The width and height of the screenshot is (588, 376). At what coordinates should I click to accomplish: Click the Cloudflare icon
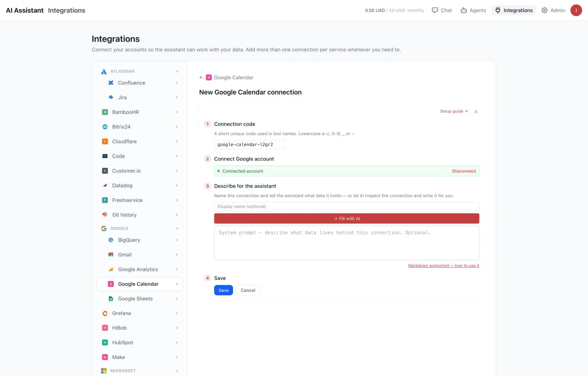click(x=105, y=142)
